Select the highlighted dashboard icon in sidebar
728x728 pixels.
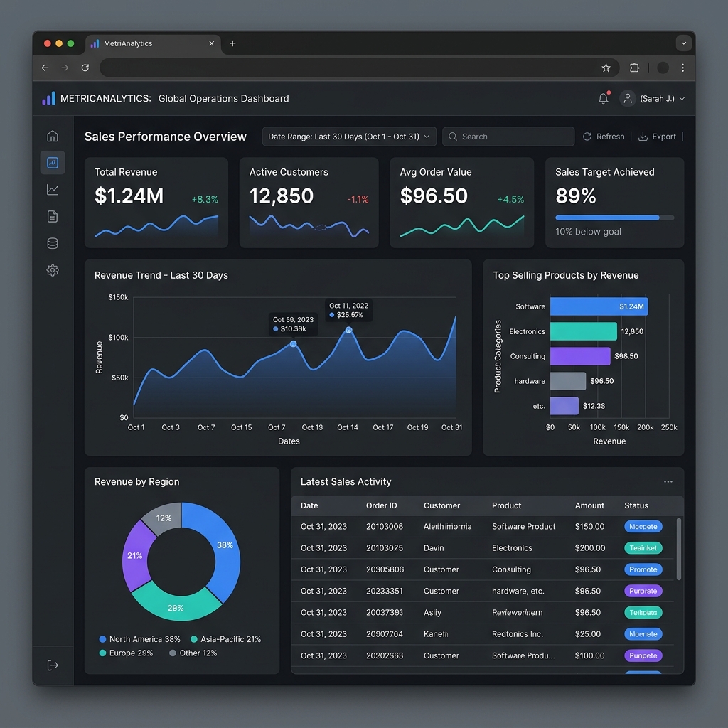tap(53, 163)
